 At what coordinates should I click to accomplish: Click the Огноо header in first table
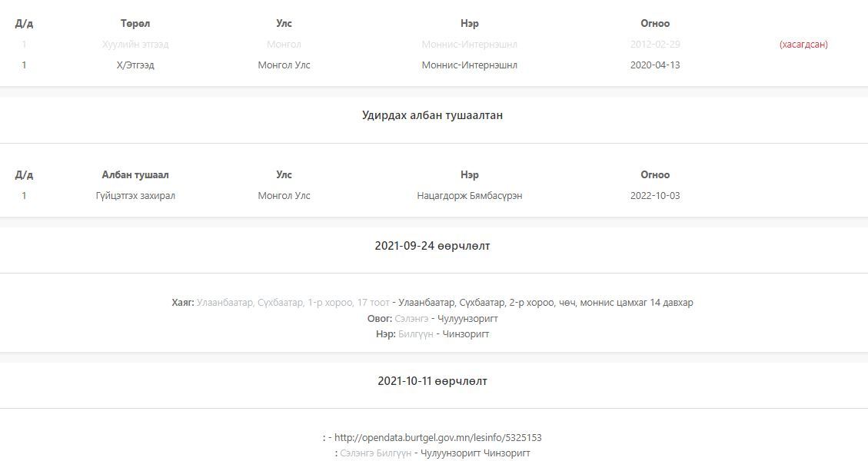click(x=655, y=23)
